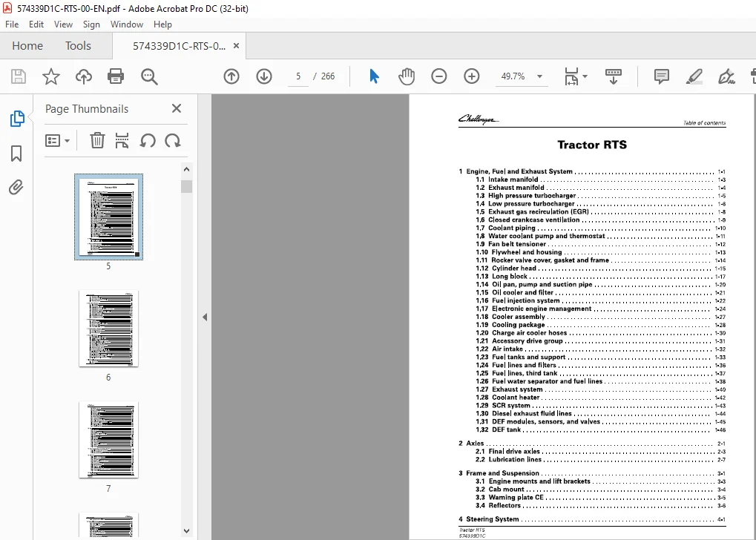Screen dimensions: 756x540
Task: Click thumbnails scrollbar down arrow
Action: click(187, 531)
